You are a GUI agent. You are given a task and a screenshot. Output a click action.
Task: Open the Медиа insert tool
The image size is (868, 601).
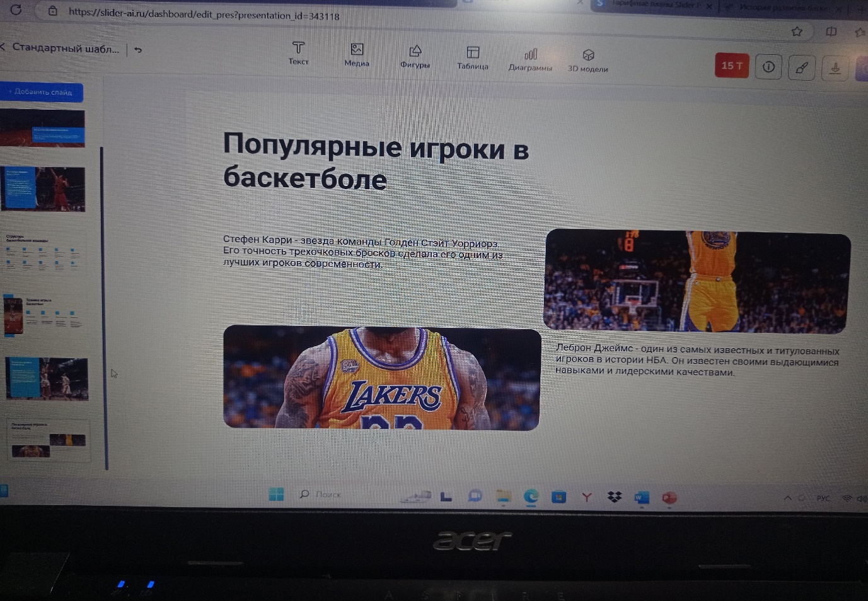(357, 55)
